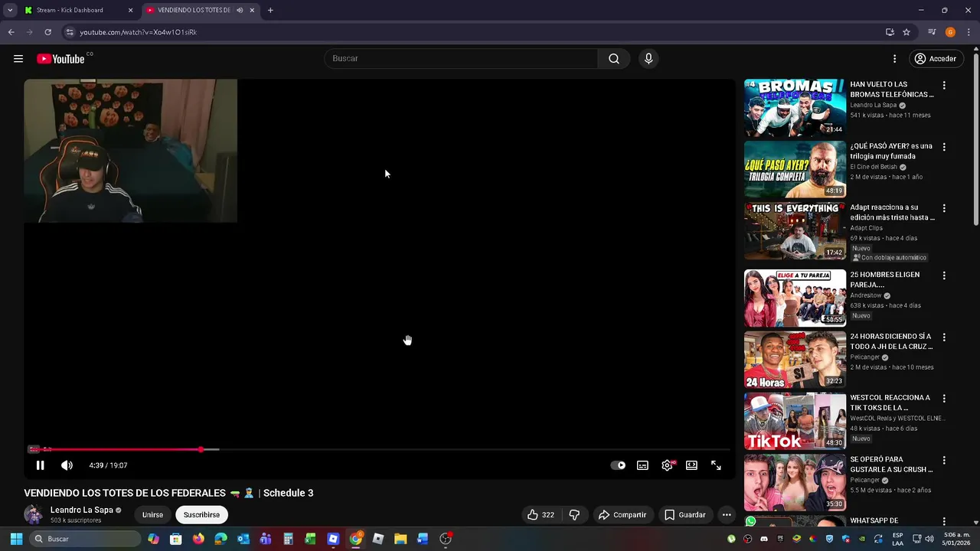The width and height of the screenshot is (980, 551).
Task: Open options for Adapt reacciona video
Action: 944,208
